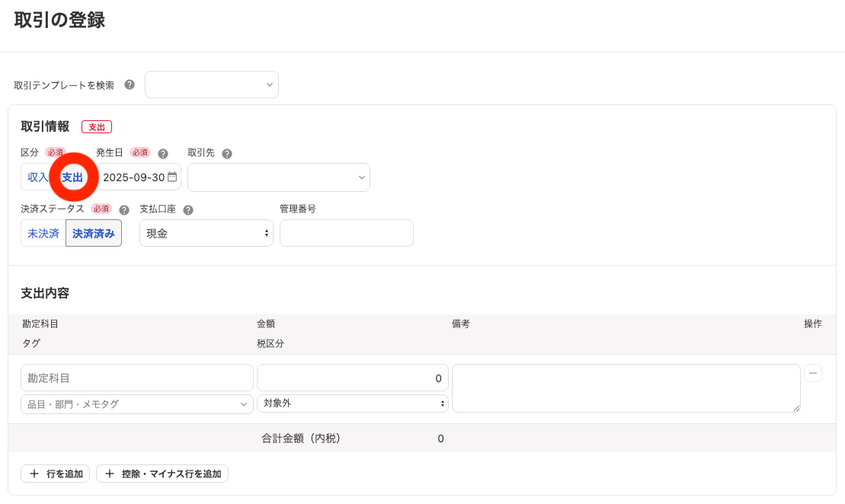
Task: Remove row with the minus icon
Action: pyautogui.click(x=813, y=373)
